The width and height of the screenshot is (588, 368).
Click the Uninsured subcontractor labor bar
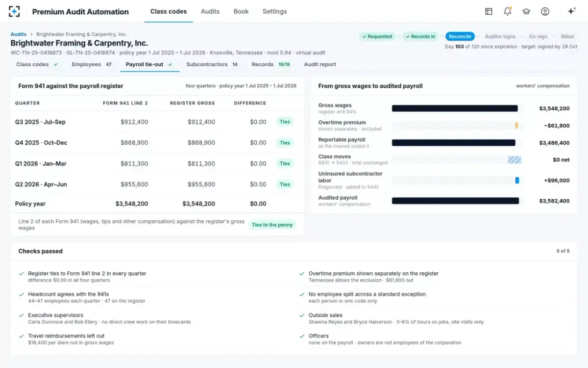[x=517, y=181]
